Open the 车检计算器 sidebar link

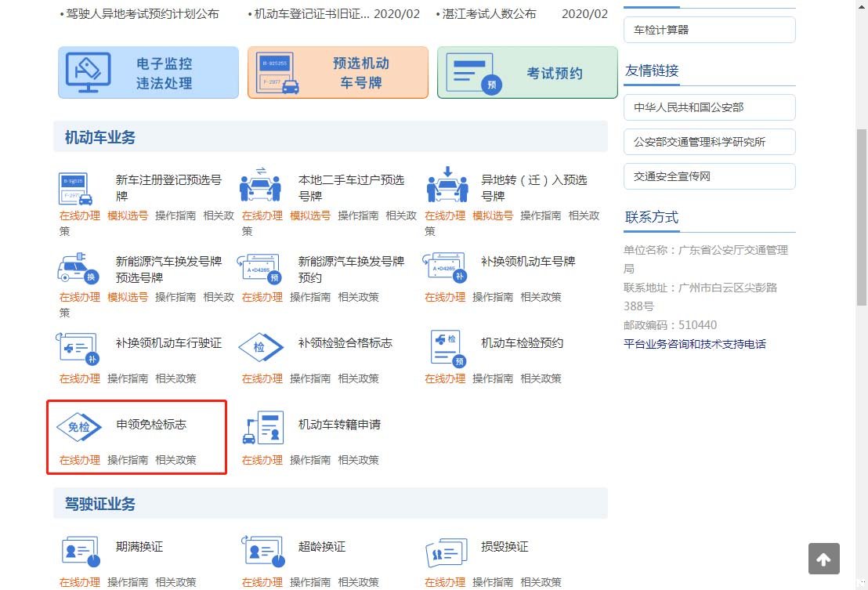click(x=709, y=30)
